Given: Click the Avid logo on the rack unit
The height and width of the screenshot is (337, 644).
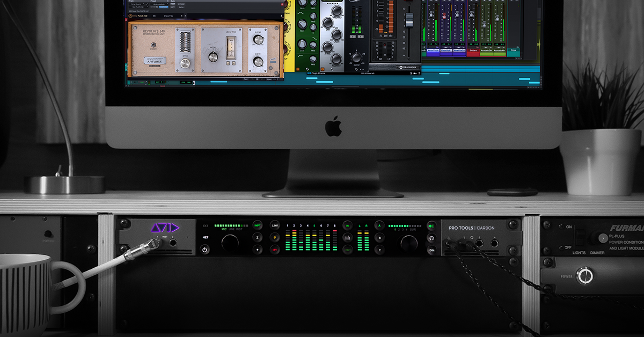Looking at the screenshot, I should click(x=164, y=228).
